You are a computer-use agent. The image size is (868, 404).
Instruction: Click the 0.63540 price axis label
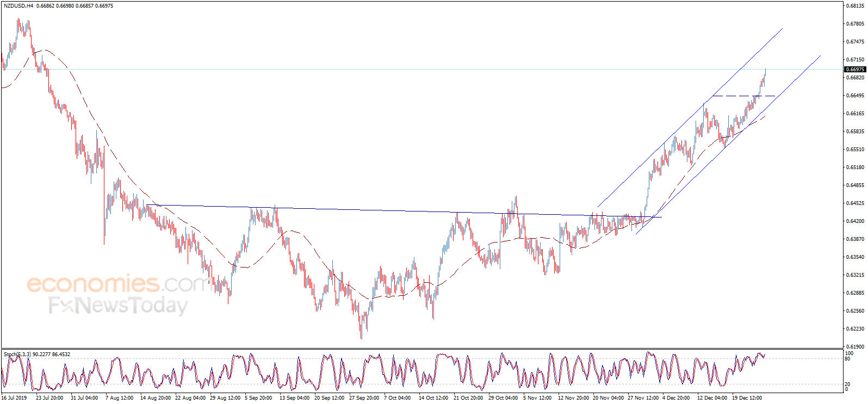coord(855,257)
